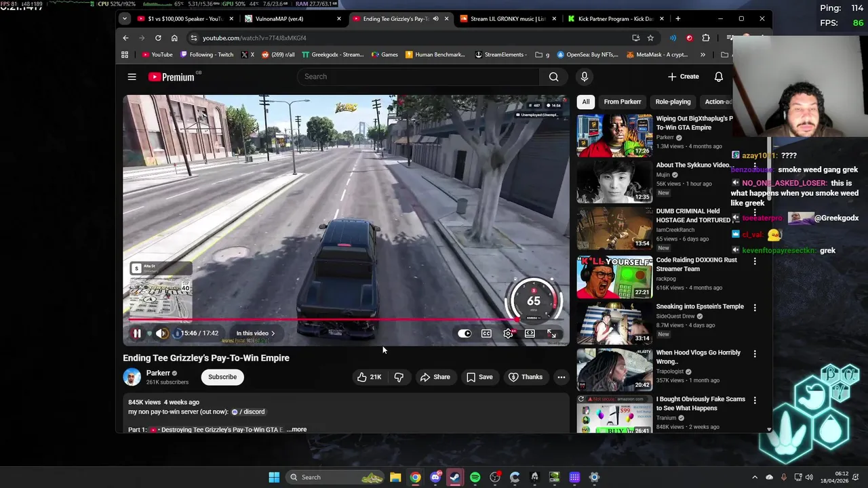Click the address bar URL youtube.com
Viewport: 868px width, 488px height.
pyautogui.click(x=254, y=38)
